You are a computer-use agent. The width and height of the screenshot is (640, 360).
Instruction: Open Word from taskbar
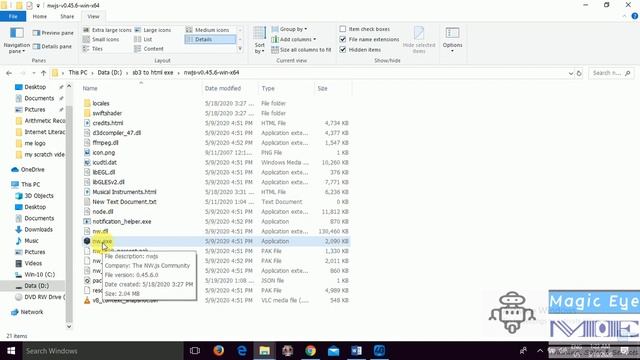pyautogui.click(x=356, y=351)
